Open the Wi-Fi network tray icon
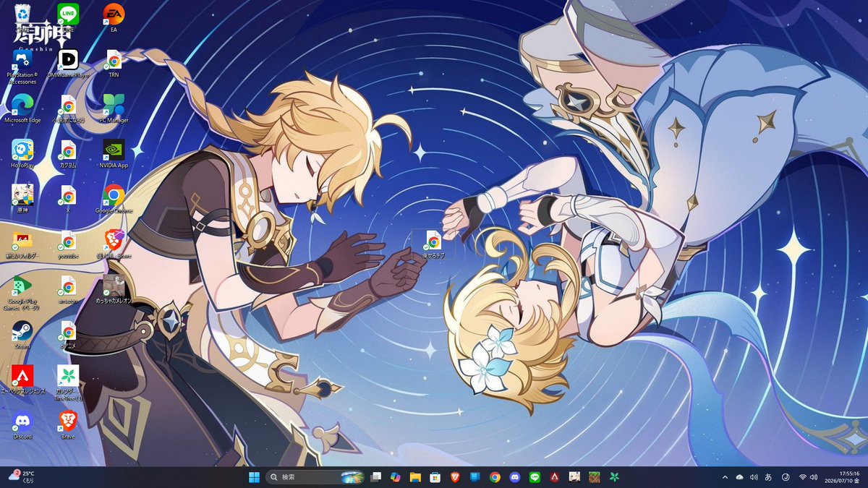This screenshot has height=488, width=868. click(803, 477)
